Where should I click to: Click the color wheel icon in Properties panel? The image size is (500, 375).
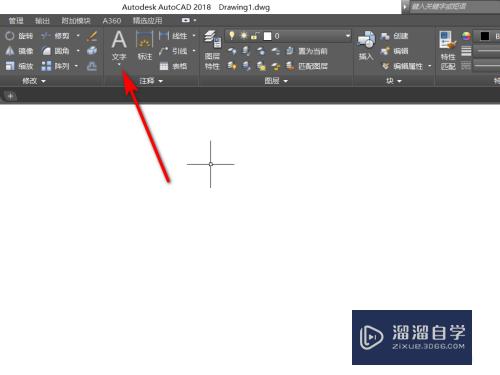coord(466,36)
